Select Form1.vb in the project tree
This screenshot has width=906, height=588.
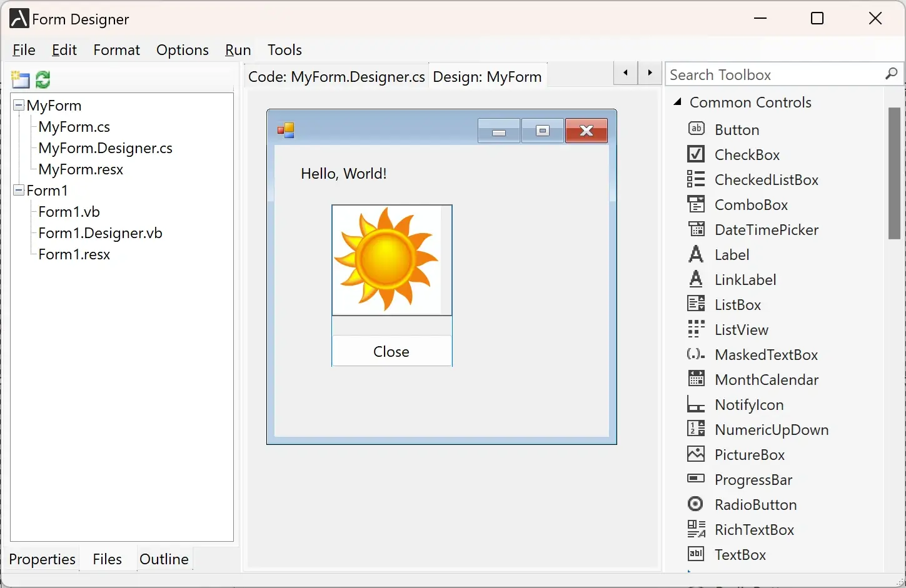click(69, 211)
